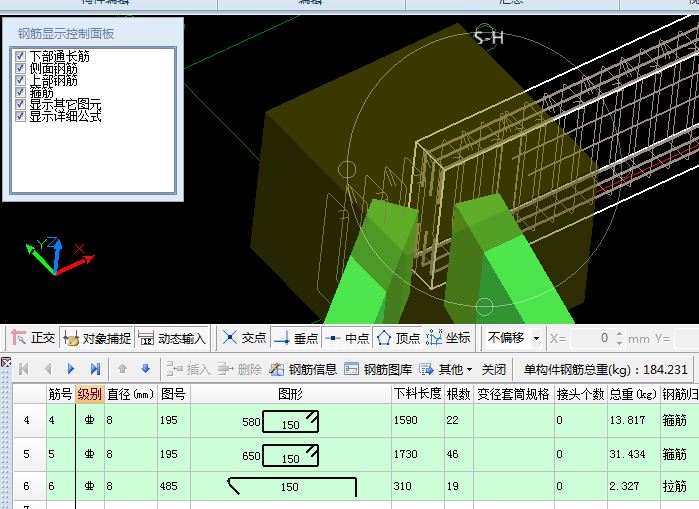Enable 顶点 vertex snap
699x509 pixels.
398,338
